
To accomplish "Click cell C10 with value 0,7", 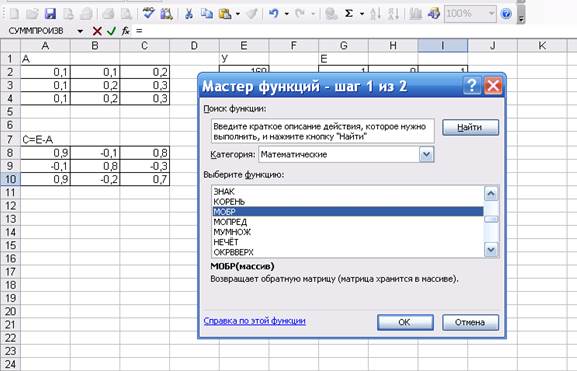I will (x=145, y=179).
